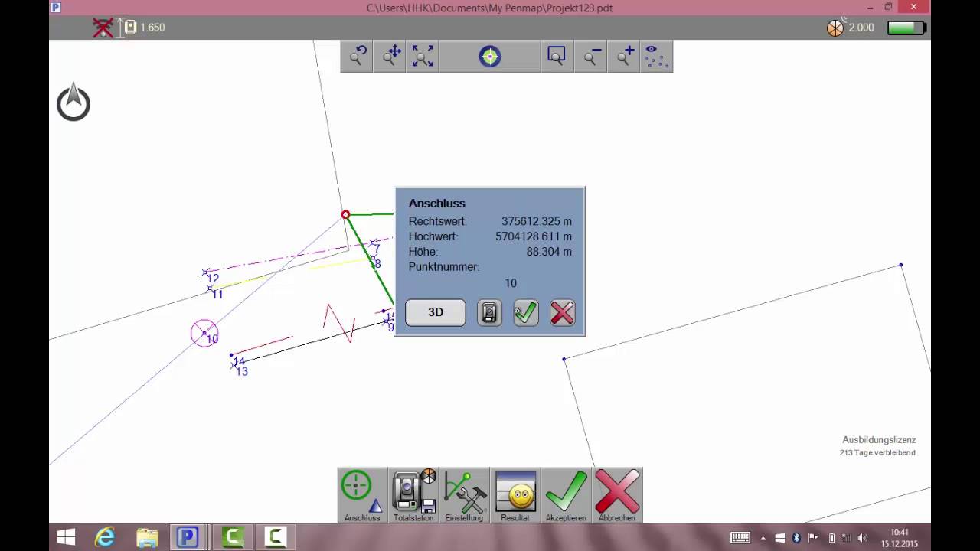The width and height of the screenshot is (980, 551).
Task: Open File Explorer from taskbar
Action: [x=147, y=537]
